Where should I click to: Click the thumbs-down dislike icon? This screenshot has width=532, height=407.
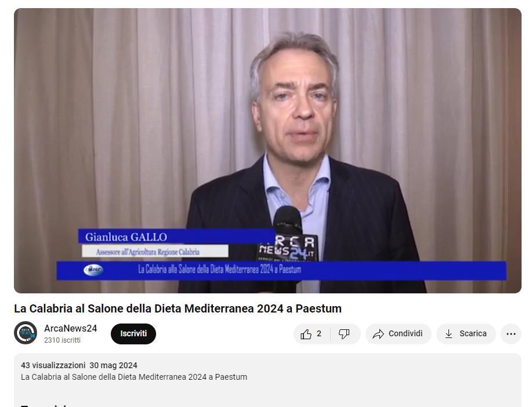tap(344, 334)
